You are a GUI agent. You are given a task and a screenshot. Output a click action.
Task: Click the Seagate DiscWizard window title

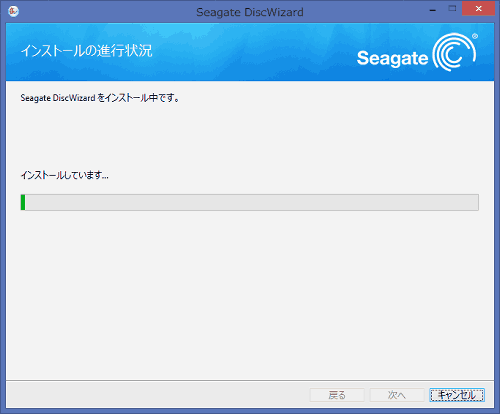click(x=250, y=12)
